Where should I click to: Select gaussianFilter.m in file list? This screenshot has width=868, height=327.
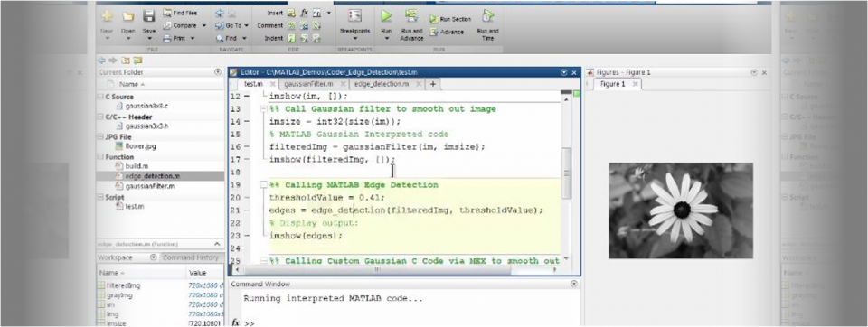145,186
